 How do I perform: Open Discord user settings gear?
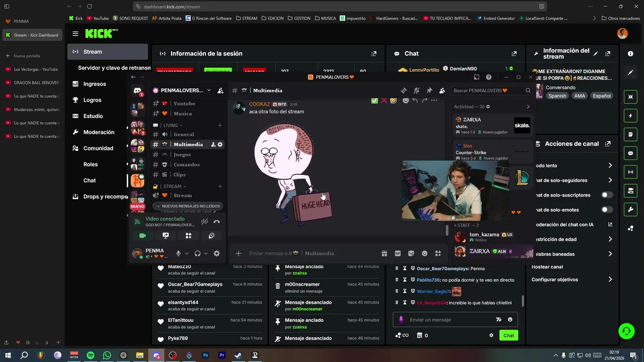[217, 253]
